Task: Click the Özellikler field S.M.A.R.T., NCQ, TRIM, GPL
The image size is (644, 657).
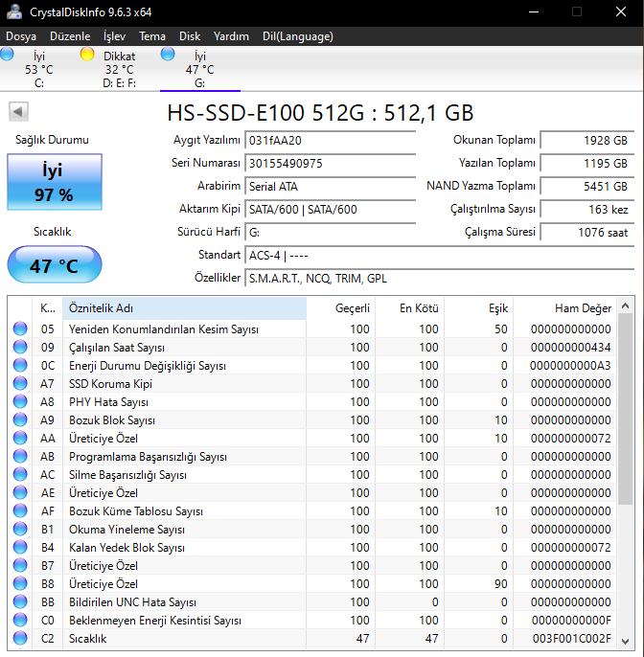Action: (x=439, y=278)
